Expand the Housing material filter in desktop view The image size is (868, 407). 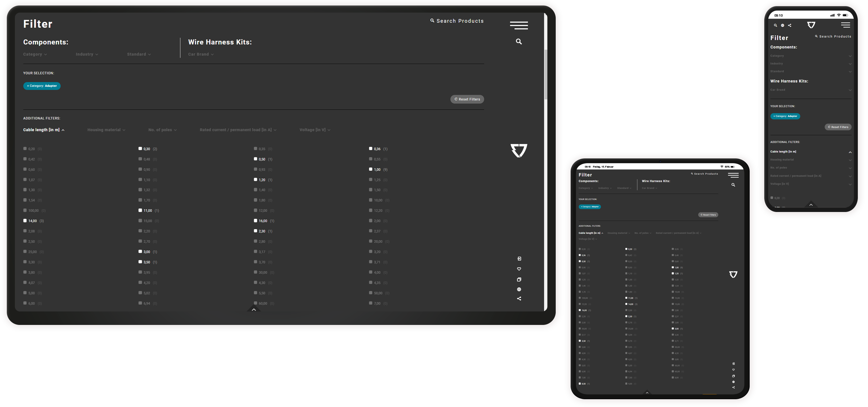pos(106,130)
